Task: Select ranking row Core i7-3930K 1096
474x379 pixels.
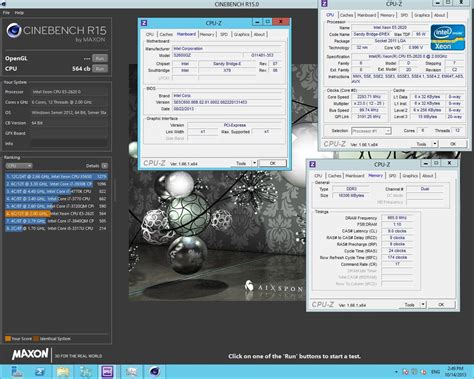Action: (56, 184)
